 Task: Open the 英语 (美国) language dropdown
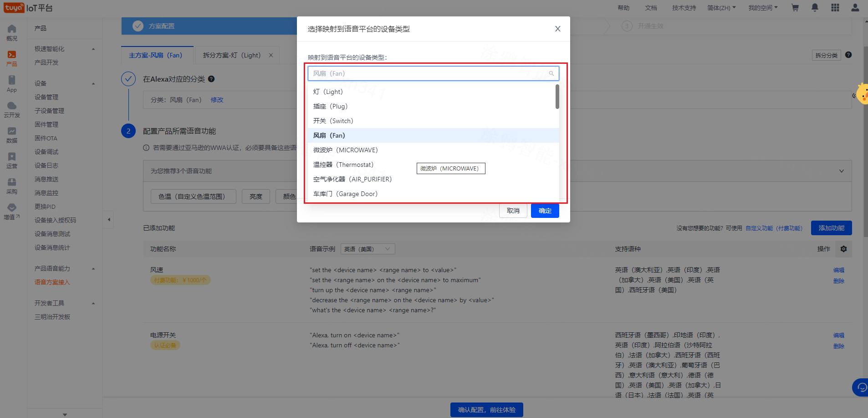[x=368, y=249]
